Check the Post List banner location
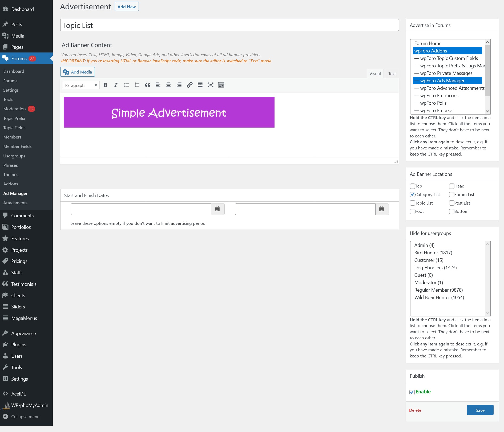 click(452, 203)
